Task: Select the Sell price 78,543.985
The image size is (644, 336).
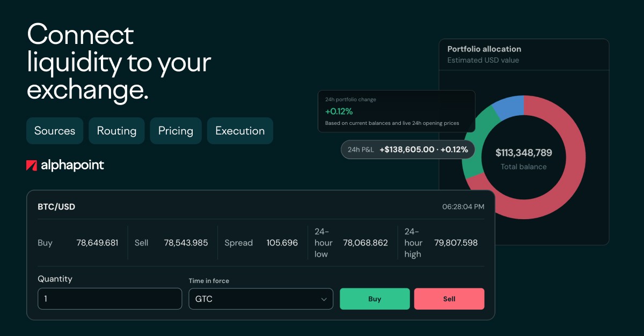Action: tap(186, 243)
